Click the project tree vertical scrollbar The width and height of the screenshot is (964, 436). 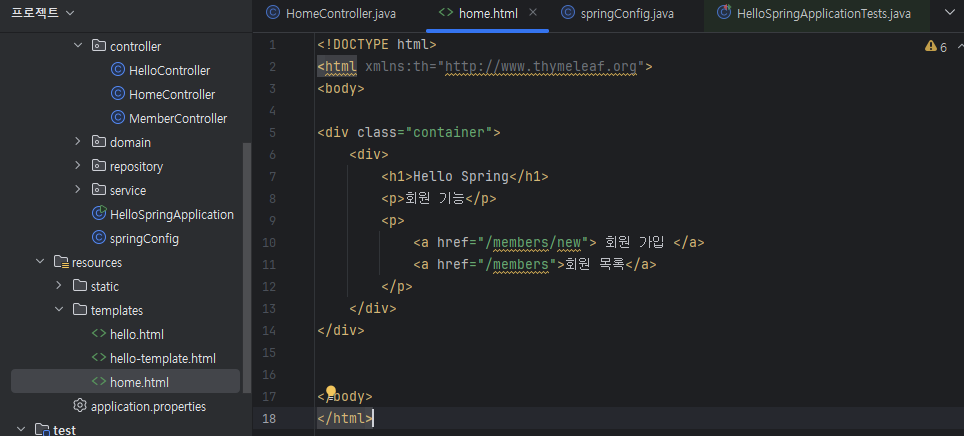[x=247, y=268]
